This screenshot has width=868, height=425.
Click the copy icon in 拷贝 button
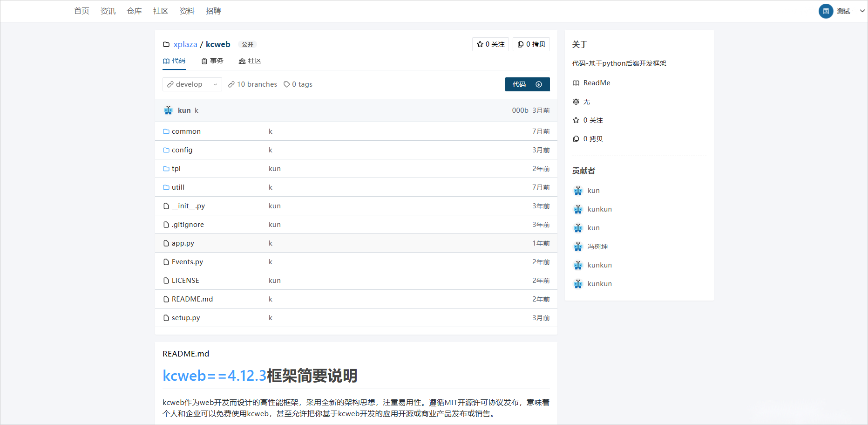click(521, 44)
